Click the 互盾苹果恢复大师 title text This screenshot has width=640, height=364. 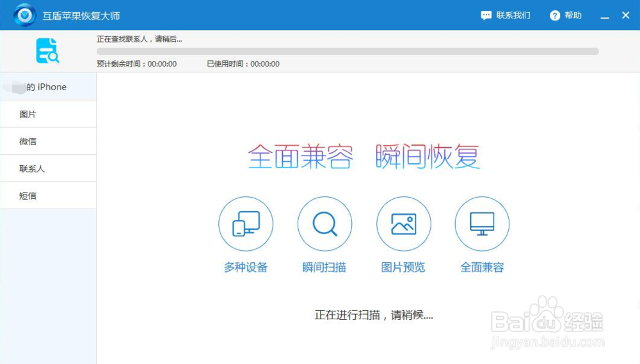81,16
